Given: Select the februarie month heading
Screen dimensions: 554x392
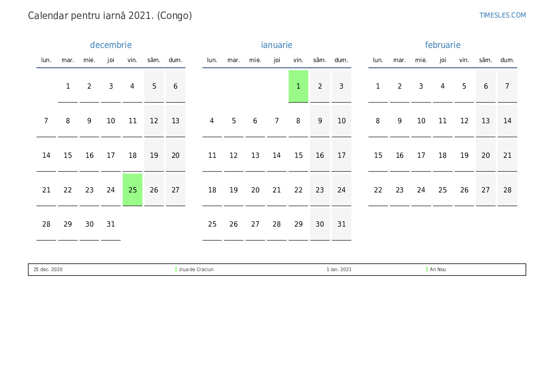Looking at the screenshot, I should [443, 45].
